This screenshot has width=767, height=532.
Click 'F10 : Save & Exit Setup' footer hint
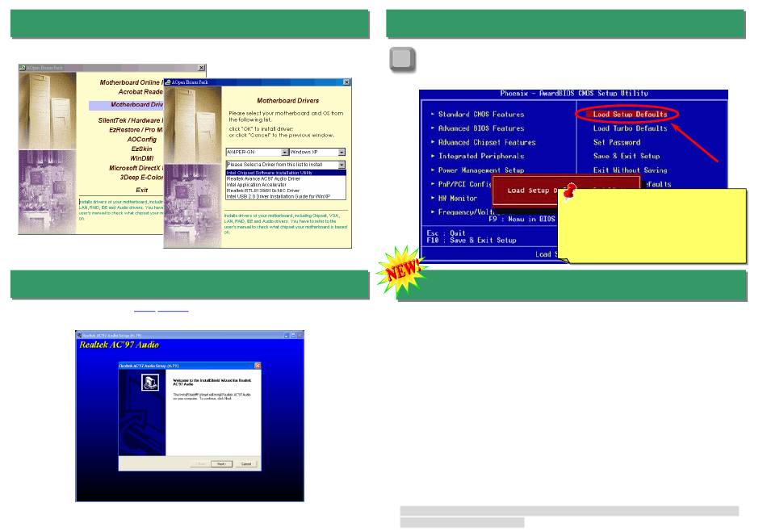[471, 240]
